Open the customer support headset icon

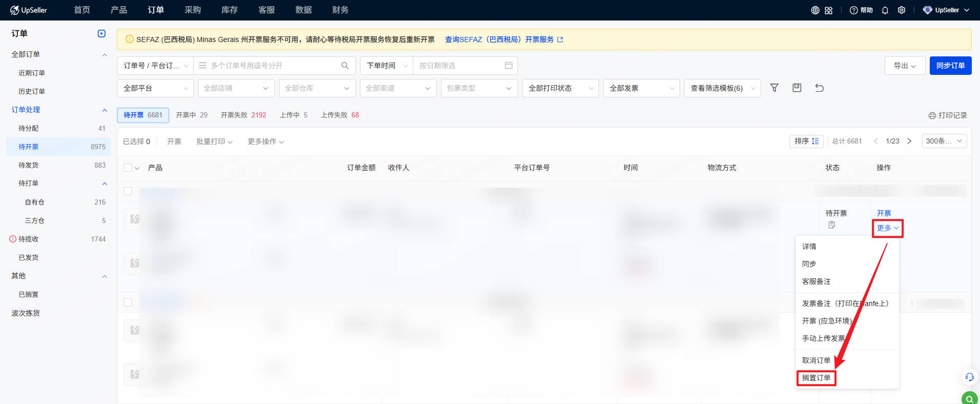point(969,377)
